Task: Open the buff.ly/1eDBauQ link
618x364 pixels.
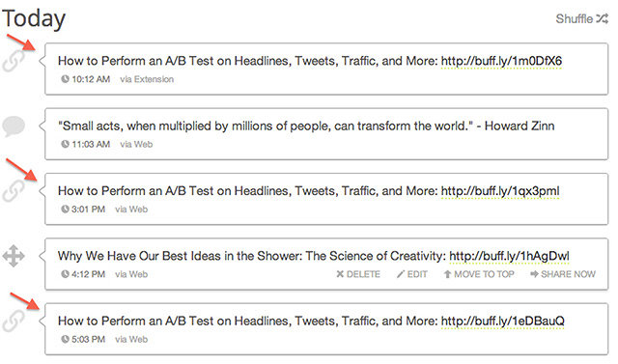Action: [502, 322]
